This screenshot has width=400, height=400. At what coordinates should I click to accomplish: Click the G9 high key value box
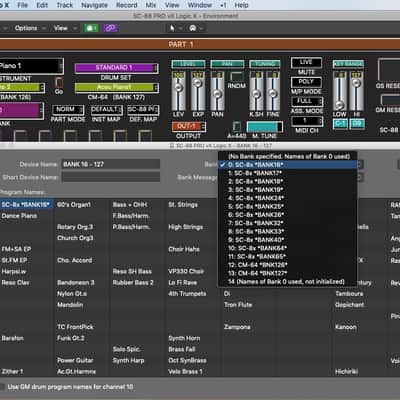click(357, 124)
